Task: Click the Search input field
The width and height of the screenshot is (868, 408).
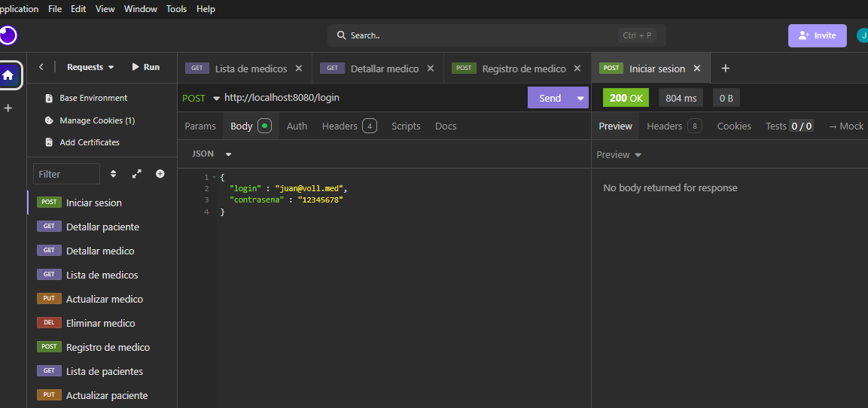Action: point(497,35)
